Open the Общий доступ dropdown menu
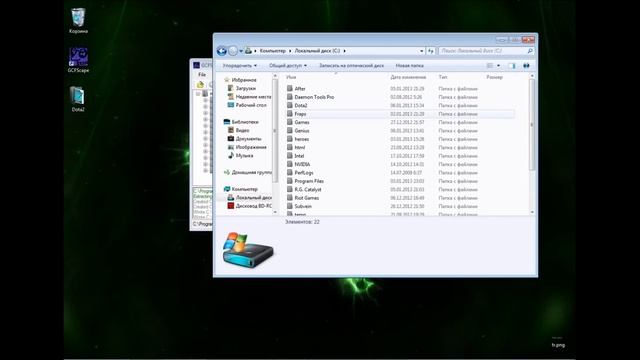Screen dimensions: 640x360 pyautogui.click(x=288, y=66)
